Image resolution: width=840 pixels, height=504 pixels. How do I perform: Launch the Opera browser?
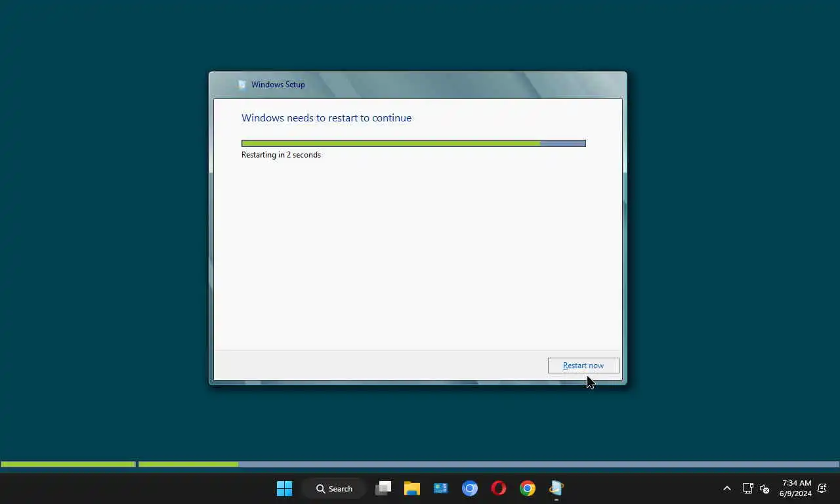(499, 488)
